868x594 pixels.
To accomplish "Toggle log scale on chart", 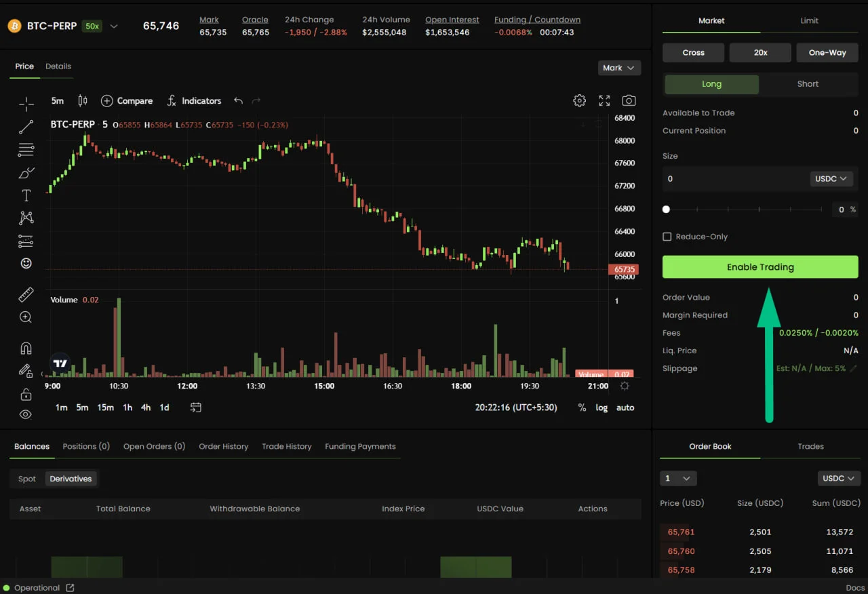I will [601, 408].
